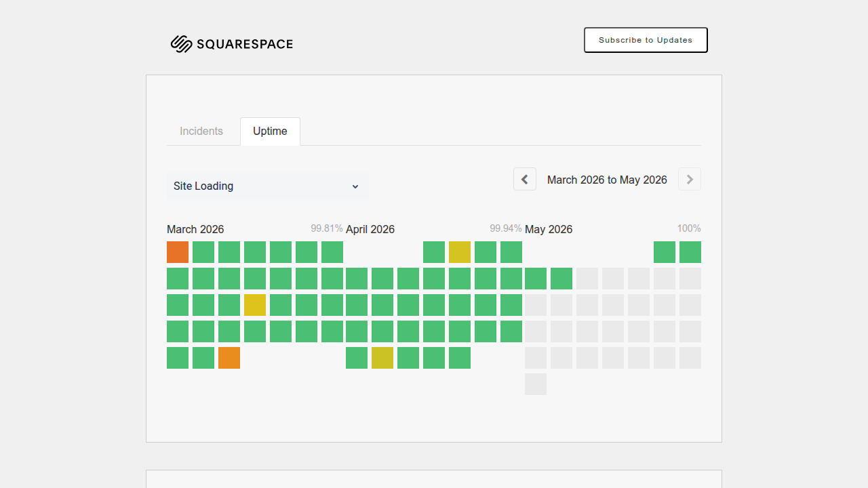Open the Site Loading component dropdown
868x488 pixels.
(268, 186)
